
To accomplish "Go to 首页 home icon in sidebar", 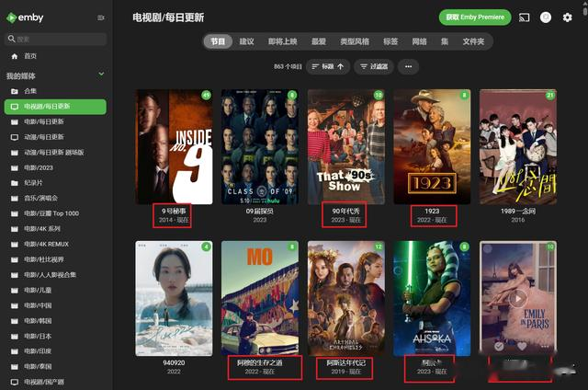I will (x=15, y=56).
